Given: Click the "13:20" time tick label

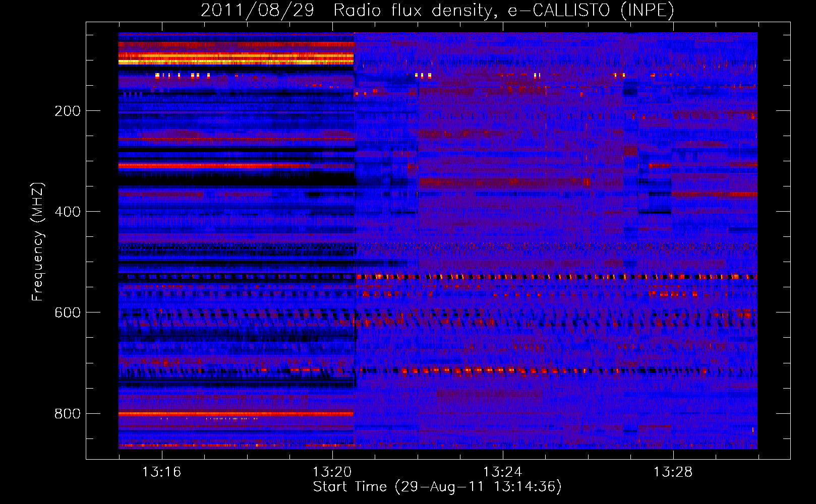Looking at the screenshot, I should coord(332,472).
